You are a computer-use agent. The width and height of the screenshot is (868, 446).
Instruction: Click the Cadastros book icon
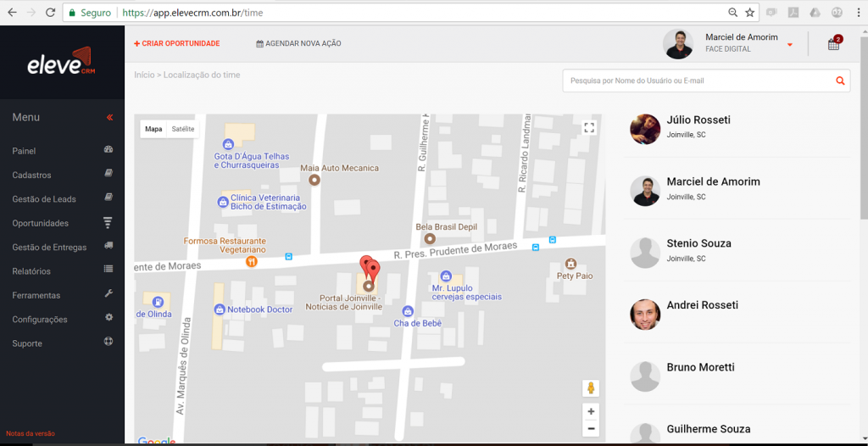108,174
